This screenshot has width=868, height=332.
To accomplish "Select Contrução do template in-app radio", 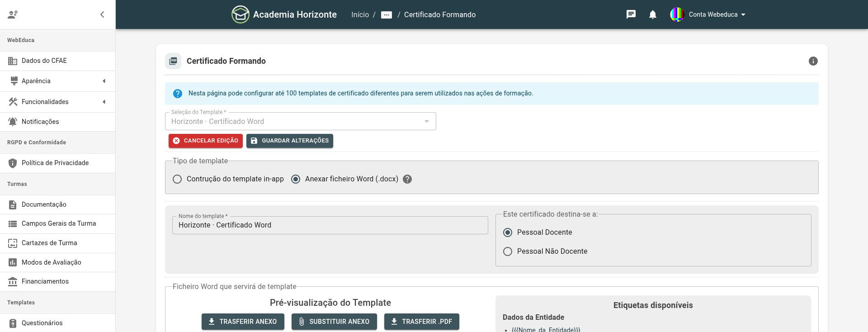I will point(177,179).
